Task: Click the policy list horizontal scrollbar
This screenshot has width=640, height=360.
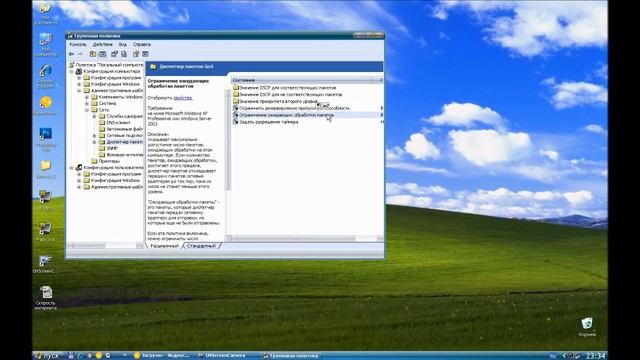Action: click(x=304, y=238)
